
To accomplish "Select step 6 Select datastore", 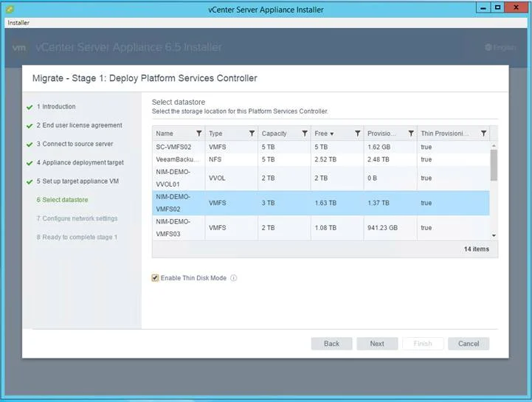I will tap(62, 200).
